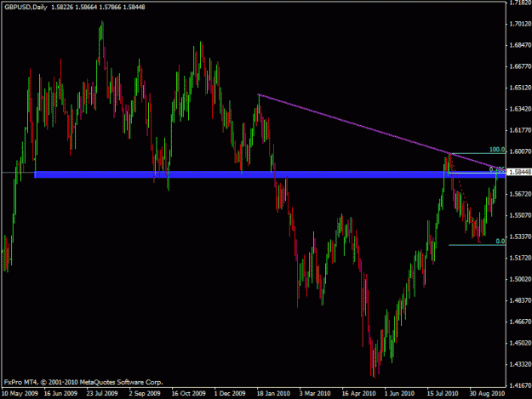The height and width of the screenshot is (399, 532).
Task: Click the 1.55070 price axis label
Action: point(520,215)
